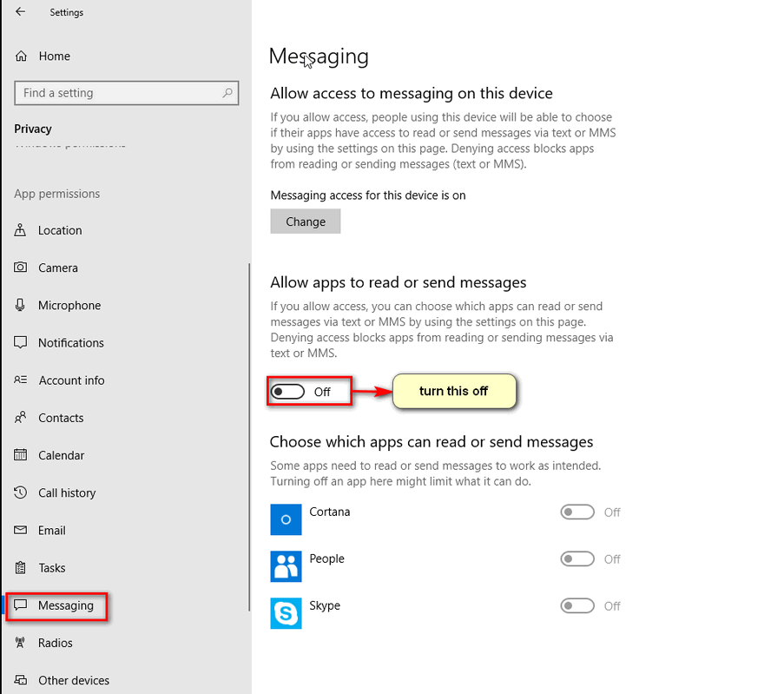
Task: Select Messaging in the sidebar
Action: (x=65, y=605)
